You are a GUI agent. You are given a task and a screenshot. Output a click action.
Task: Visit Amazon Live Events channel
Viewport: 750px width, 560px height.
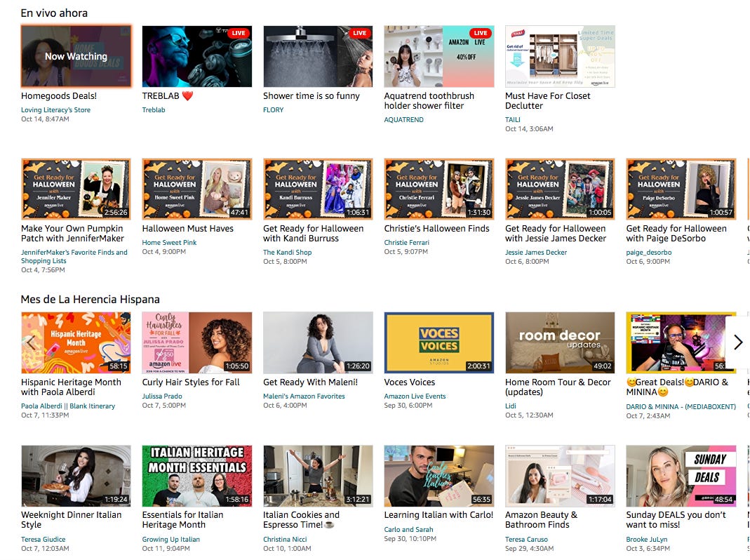coord(415,396)
